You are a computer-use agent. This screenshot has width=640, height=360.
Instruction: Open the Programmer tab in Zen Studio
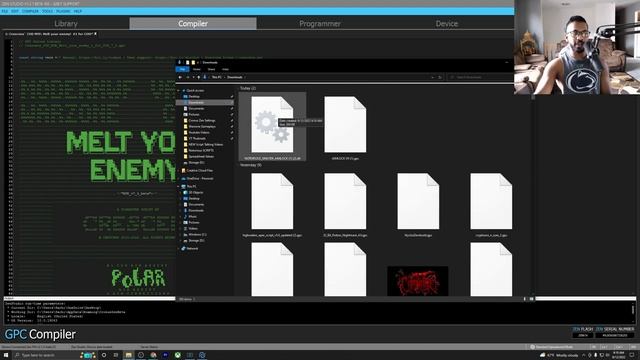(320, 24)
